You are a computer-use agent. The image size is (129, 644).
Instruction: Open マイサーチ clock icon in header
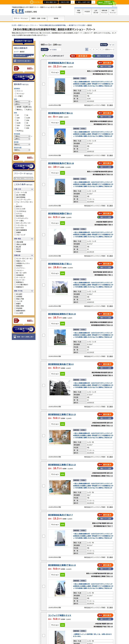pos(32,2)
